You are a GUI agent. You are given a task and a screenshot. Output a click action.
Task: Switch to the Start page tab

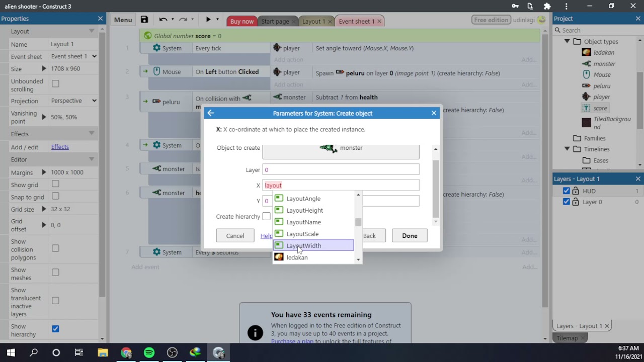(x=275, y=21)
